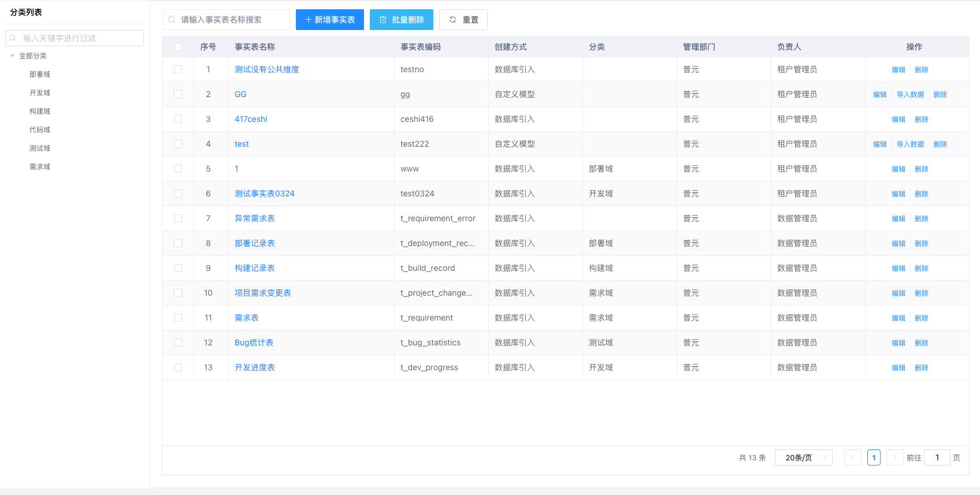Click 删除 for the Bug统计表 row
The width and height of the screenshot is (980, 495).
(x=921, y=343)
